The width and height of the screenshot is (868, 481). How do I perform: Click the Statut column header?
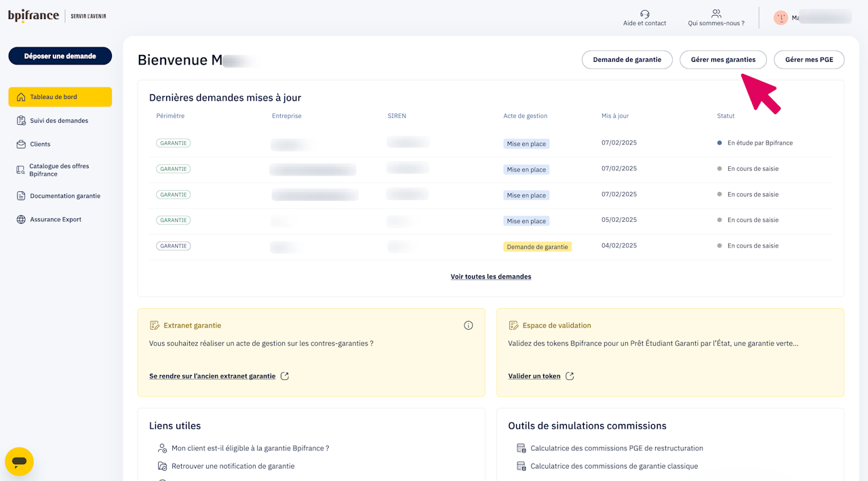(x=726, y=116)
